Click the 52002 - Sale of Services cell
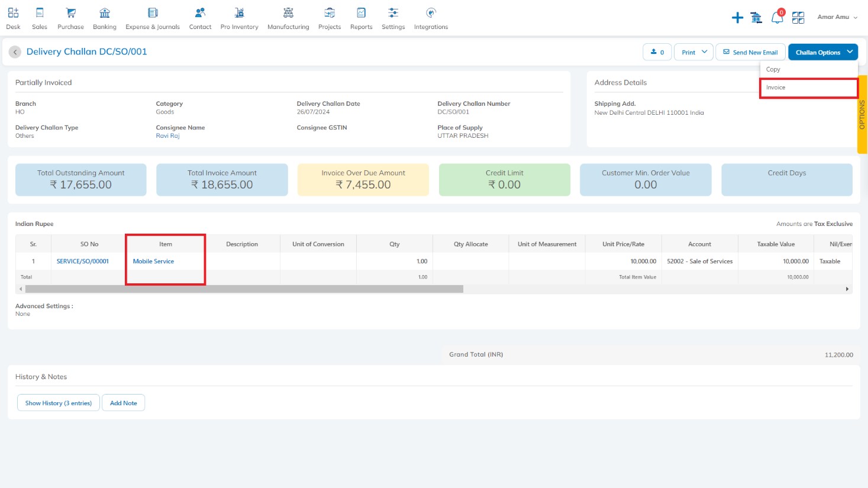The width and height of the screenshot is (868, 488). pyautogui.click(x=700, y=261)
